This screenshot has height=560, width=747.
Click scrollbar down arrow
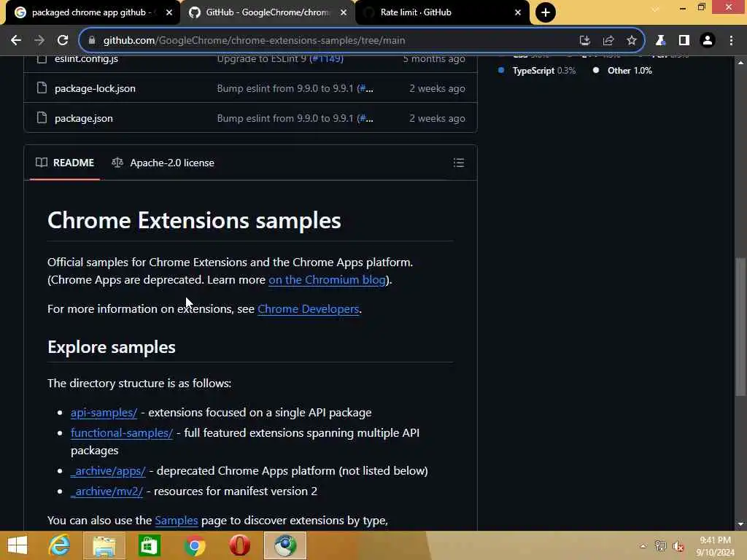740,524
